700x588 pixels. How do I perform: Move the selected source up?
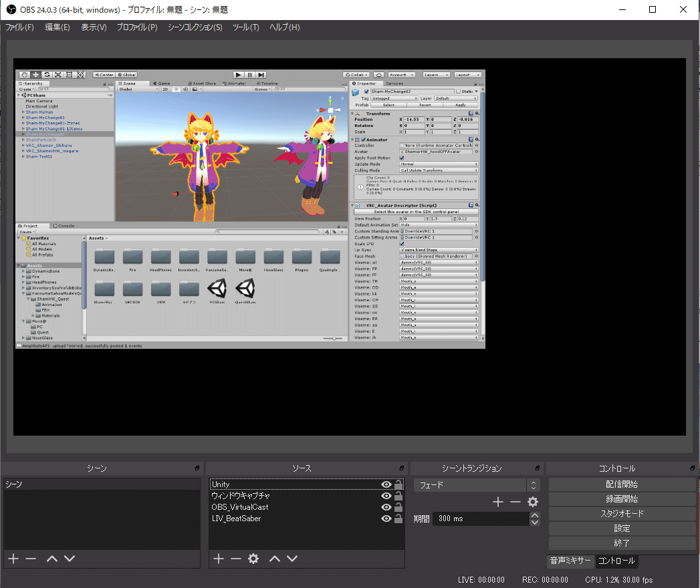[275, 559]
